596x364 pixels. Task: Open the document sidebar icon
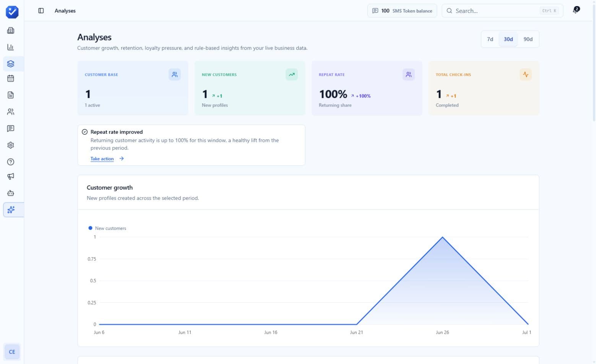point(11,95)
